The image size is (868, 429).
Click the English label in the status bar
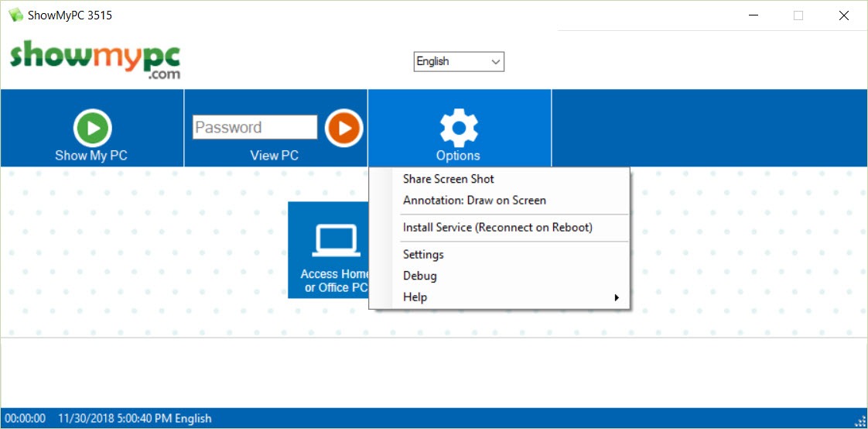tap(193, 419)
